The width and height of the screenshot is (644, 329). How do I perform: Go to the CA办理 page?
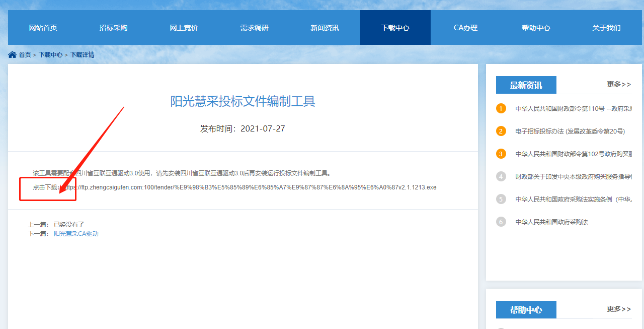click(x=466, y=28)
